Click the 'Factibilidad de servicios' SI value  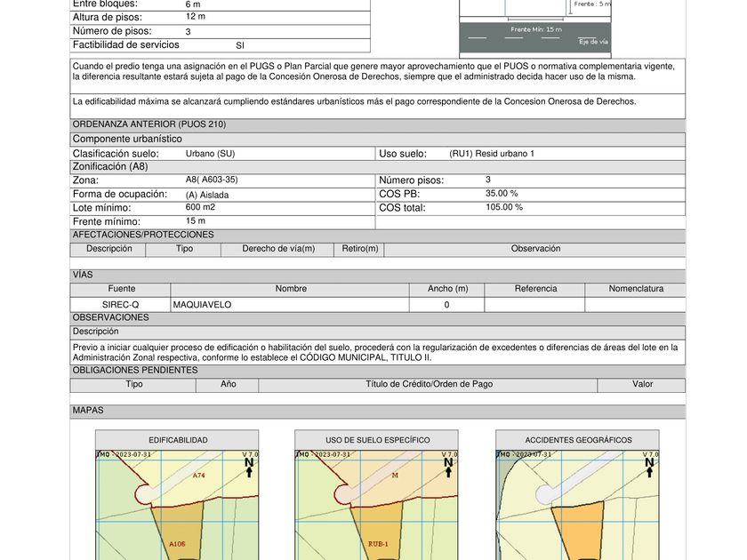pyautogui.click(x=240, y=45)
